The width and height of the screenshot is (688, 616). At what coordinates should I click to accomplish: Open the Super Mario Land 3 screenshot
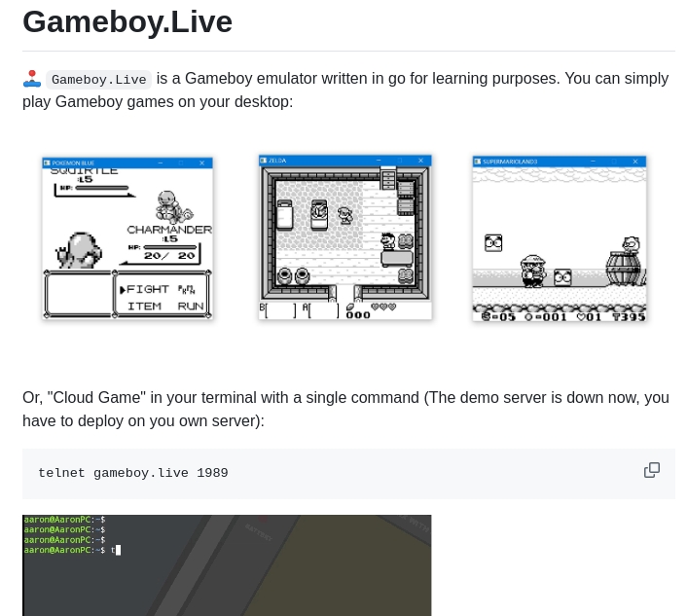(x=560, y=238)
